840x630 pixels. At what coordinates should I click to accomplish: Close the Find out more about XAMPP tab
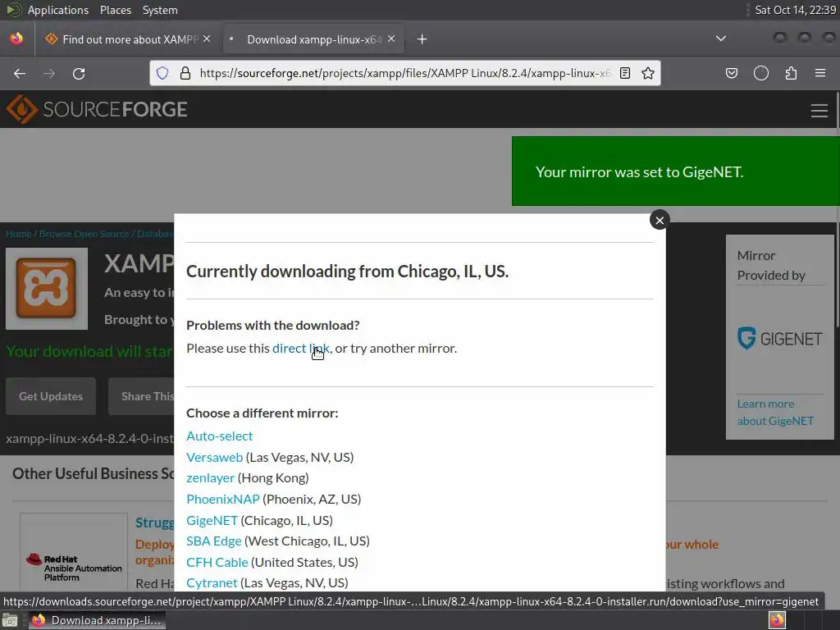[x=207, y=39]
